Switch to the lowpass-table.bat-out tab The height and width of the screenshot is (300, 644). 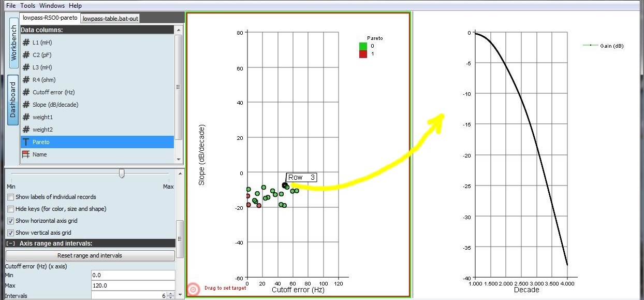(110, 19)
